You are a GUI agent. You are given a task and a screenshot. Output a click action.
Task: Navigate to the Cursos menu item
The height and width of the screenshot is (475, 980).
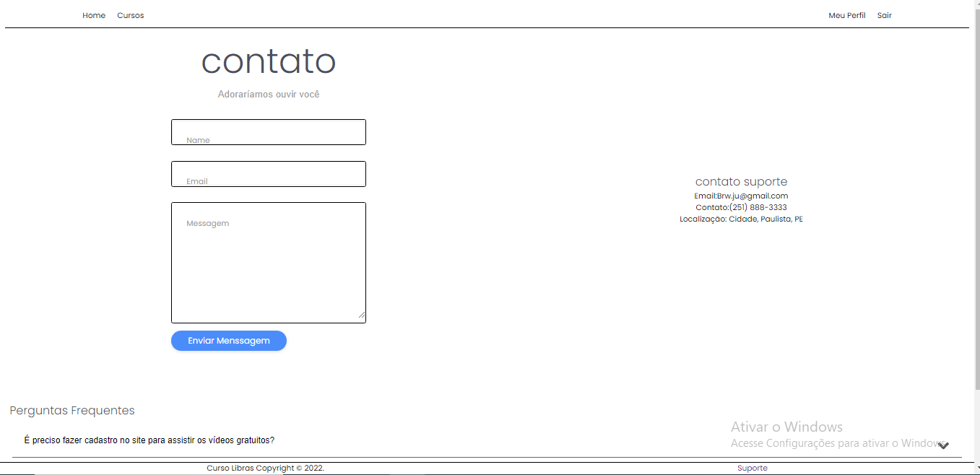coord(131,14)
